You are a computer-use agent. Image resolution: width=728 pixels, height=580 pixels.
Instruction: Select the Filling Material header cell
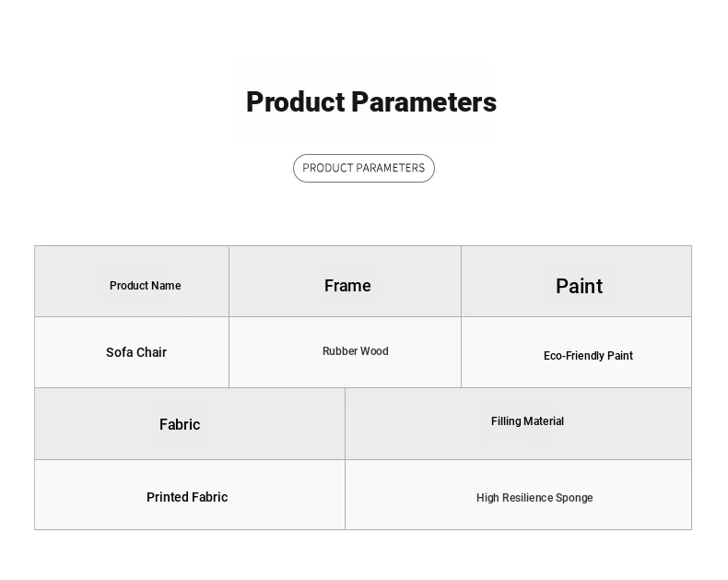click(x=518, y=424)
